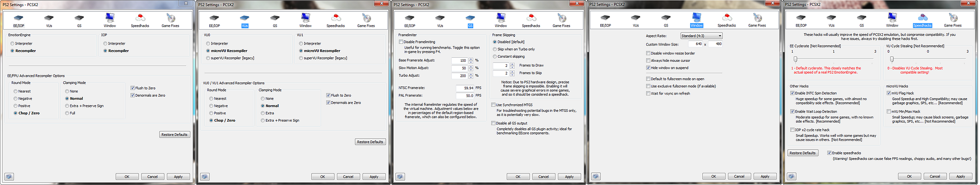Enable Wait for vsync on refresh
980x185 pixels.
668,94
